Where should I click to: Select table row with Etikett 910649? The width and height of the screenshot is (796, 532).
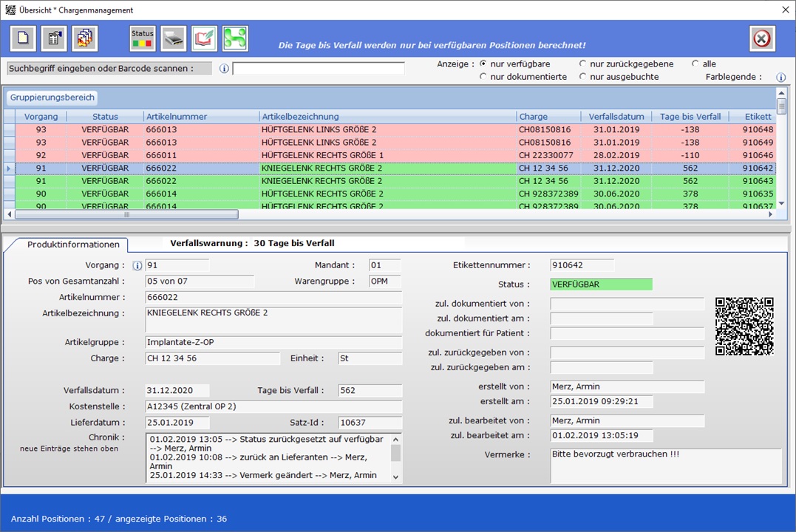[x=395, y=143]
